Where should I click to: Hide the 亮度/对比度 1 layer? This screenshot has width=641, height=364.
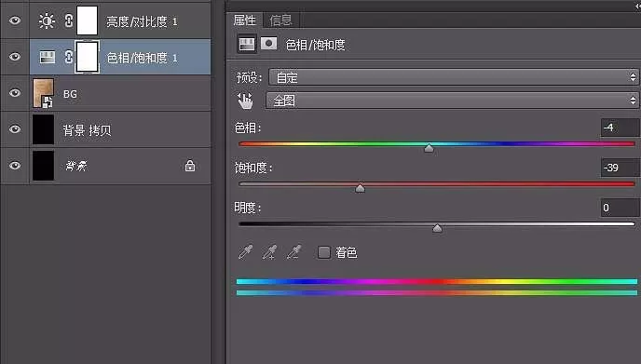pos(15,20)
